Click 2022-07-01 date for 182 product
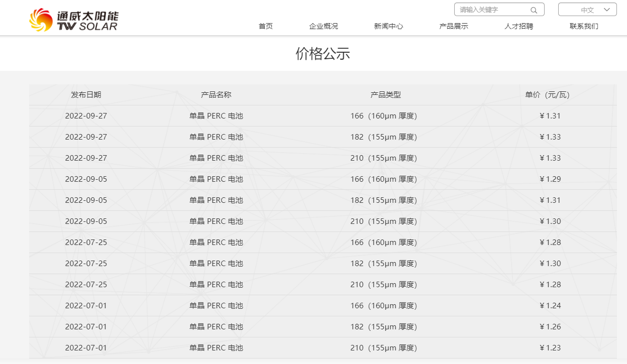Viewport: 627px width, 364px height. click(86, 327)
